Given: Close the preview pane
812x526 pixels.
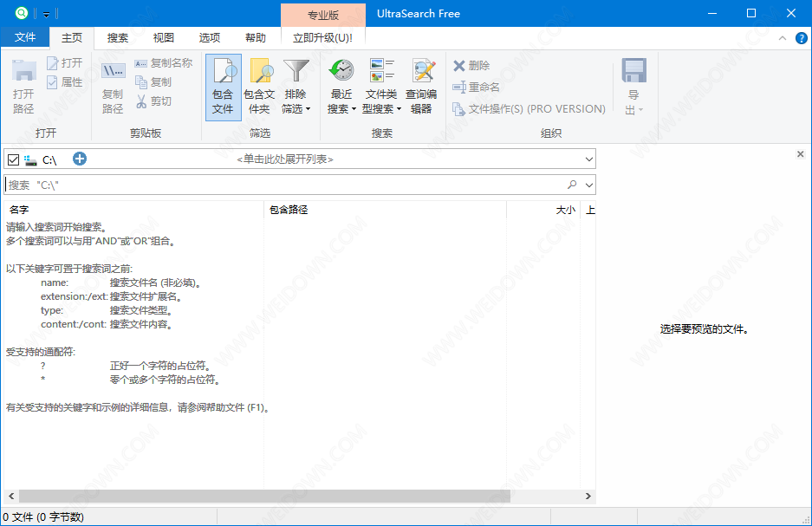Looking at the screenshot, I should pyautogui.click(x=801, y=153).
